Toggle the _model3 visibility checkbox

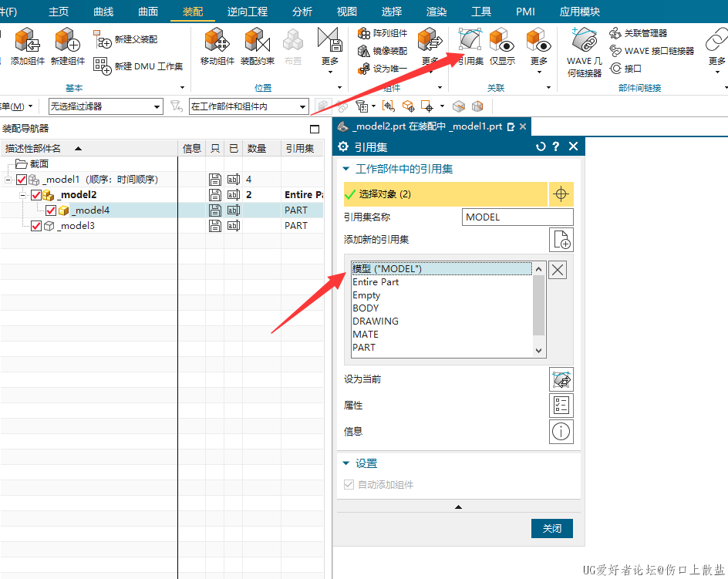pyautogui.click(x=35, y=226)
